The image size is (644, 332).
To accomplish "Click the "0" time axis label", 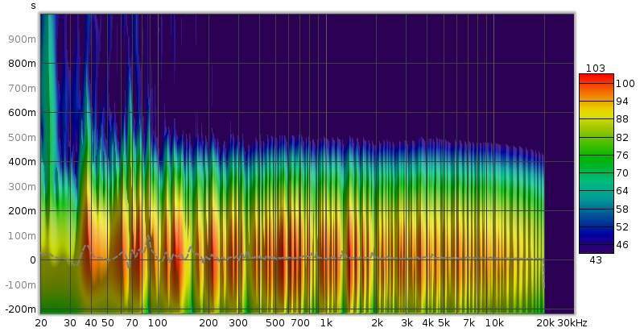I will tap(32, 260).
